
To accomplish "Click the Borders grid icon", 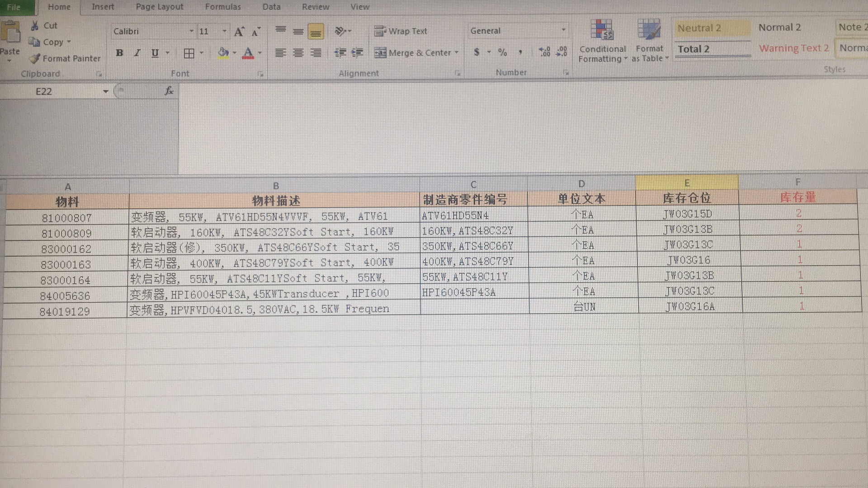I will point(189,53).
